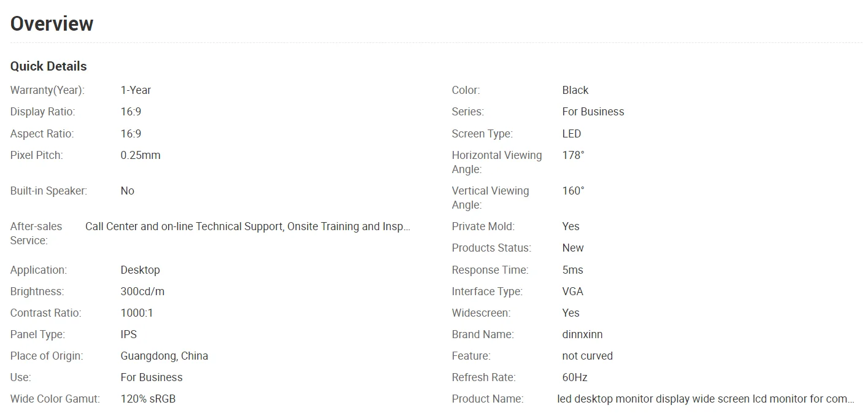Click the Horizontal Viewing Angle label
The image size is (868, 413).
coord(497,162)
